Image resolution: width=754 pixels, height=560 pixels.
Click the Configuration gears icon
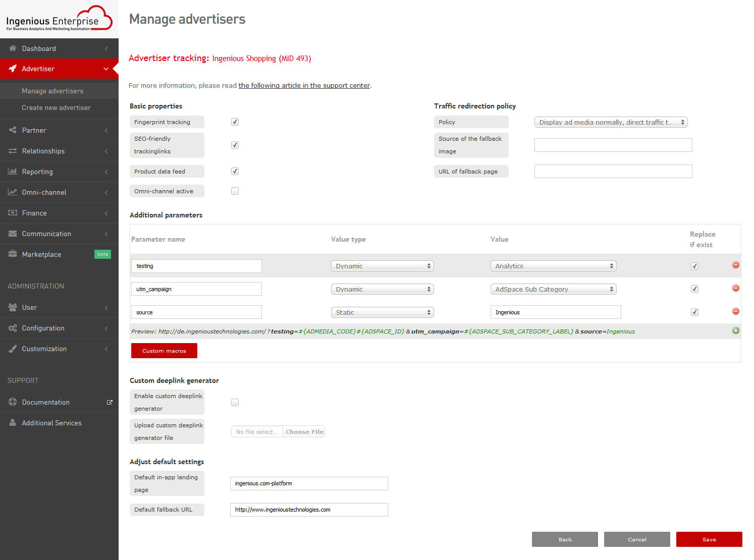tap(13, 328)
